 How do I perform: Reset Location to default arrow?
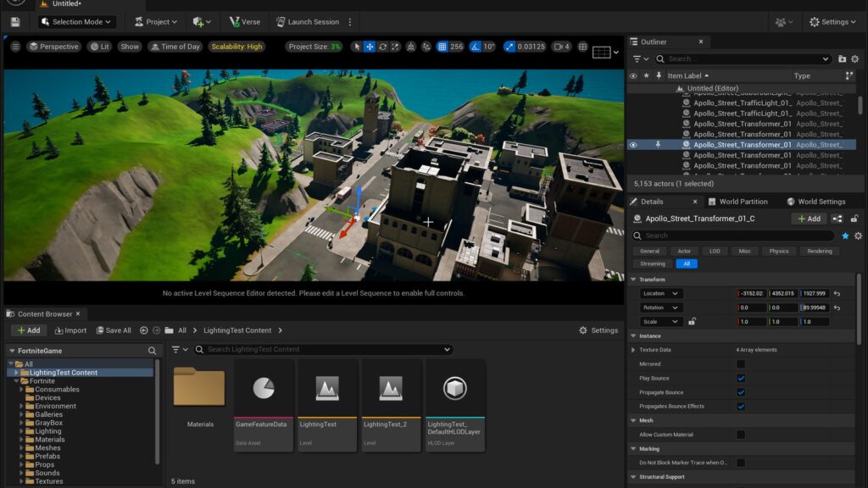[x=837, y=293]
